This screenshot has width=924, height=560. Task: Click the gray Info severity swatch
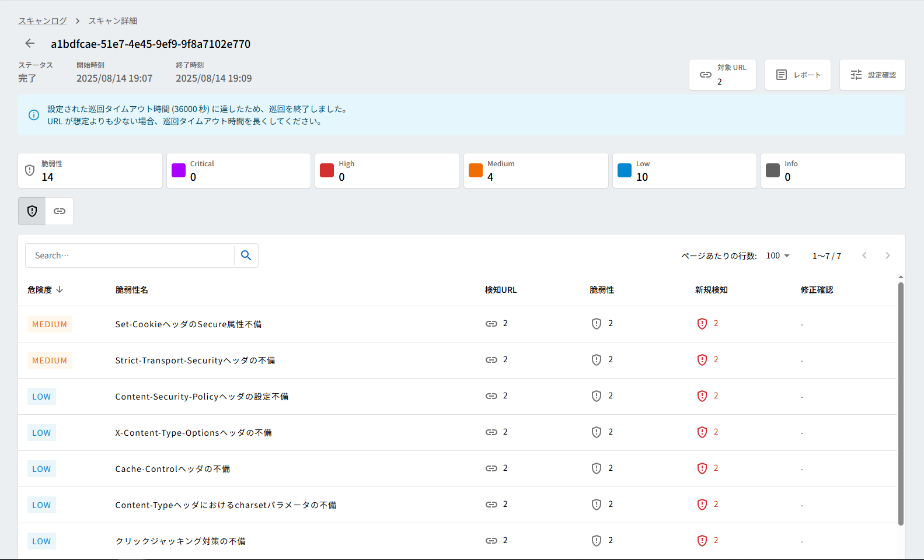[x=773, y=170]
